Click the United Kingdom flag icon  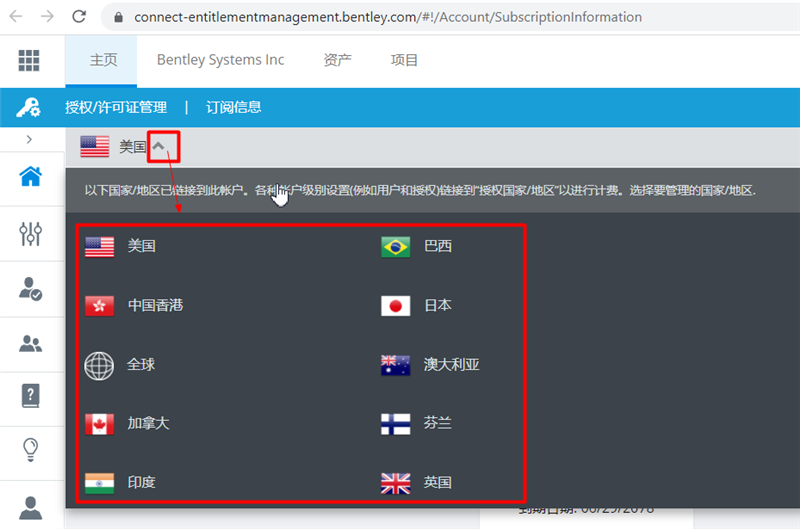(395, 483)
